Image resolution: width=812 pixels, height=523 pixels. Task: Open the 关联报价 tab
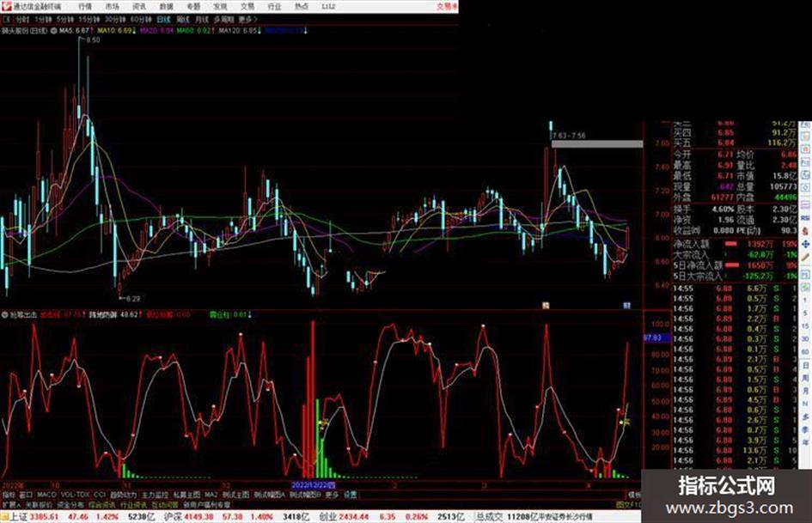pos(39,505)
